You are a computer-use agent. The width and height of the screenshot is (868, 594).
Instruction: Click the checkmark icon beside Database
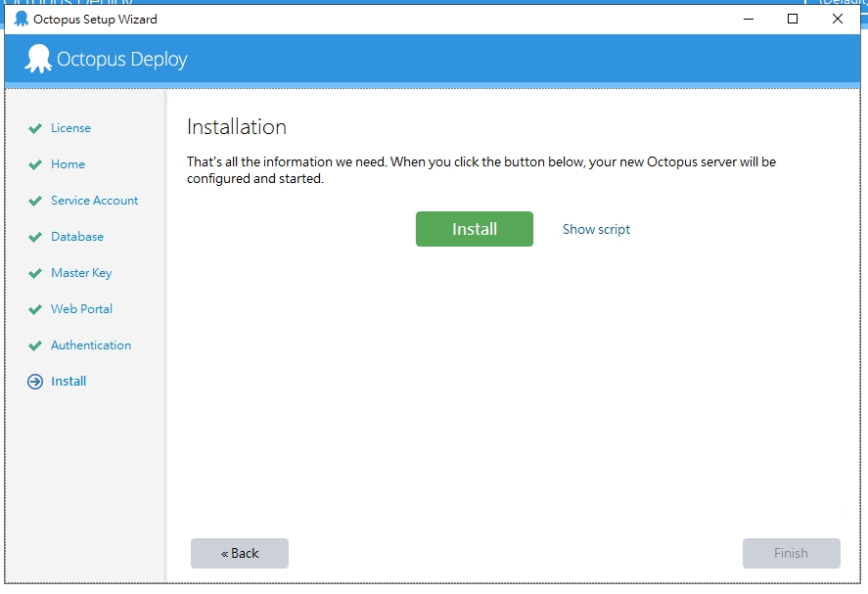pos(35,237)
